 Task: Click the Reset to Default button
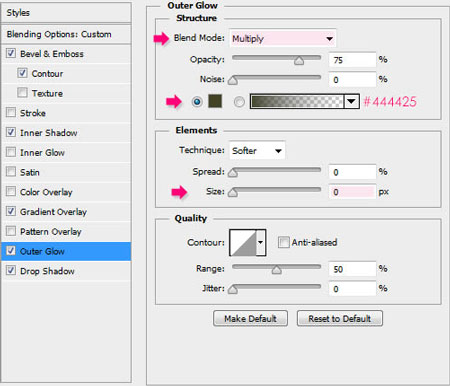coord(340,318)
